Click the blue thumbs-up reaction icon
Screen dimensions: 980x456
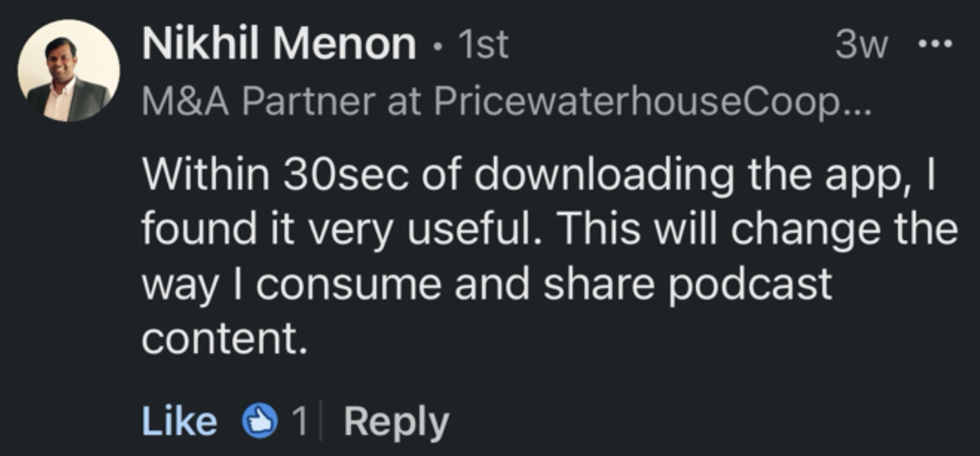pyautogui.click(x=259, y=421)
